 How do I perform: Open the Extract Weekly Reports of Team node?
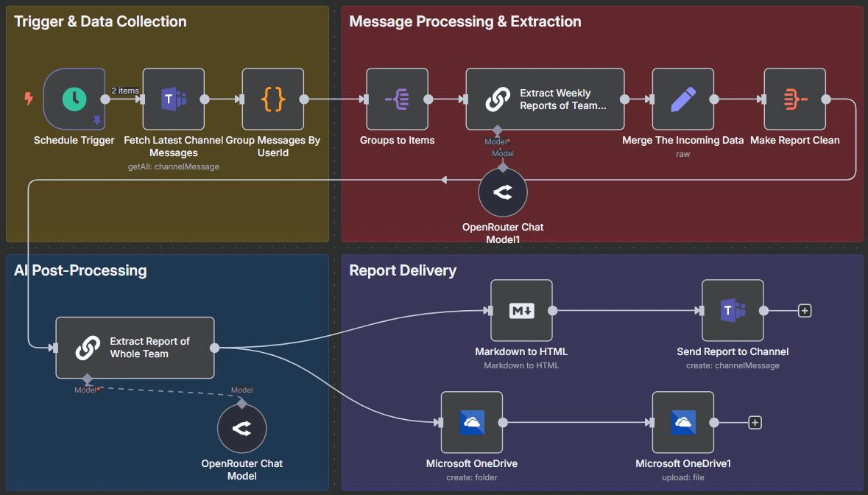coord(545,99)
